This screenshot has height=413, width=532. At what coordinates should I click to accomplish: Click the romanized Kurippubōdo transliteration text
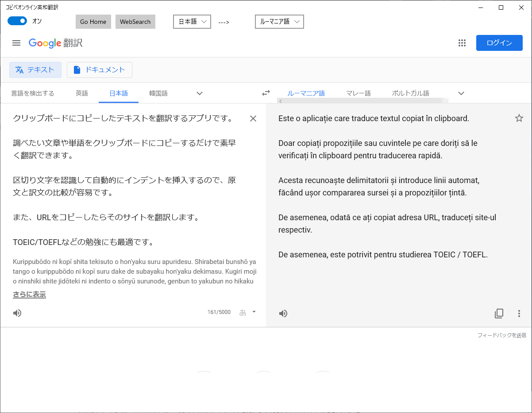point(135,271)
